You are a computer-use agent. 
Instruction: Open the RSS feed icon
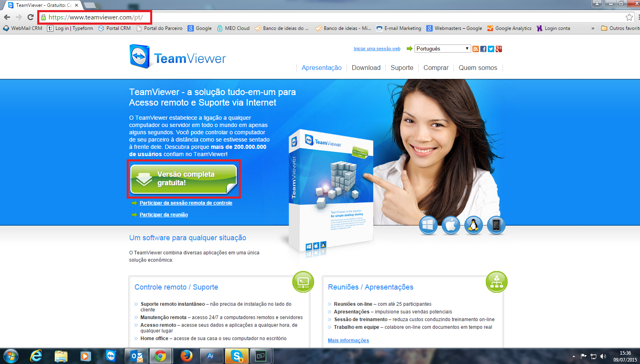(476, 49)
